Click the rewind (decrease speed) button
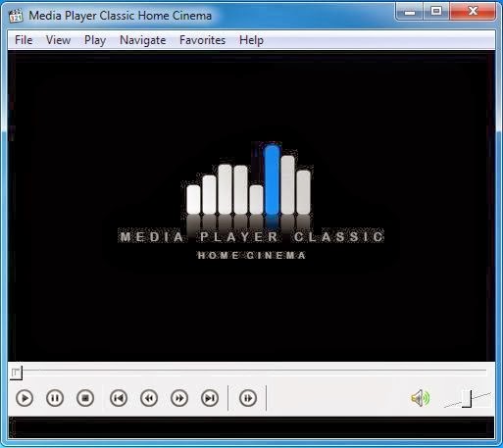Screen dimensions: 503x448 [149, 398]
